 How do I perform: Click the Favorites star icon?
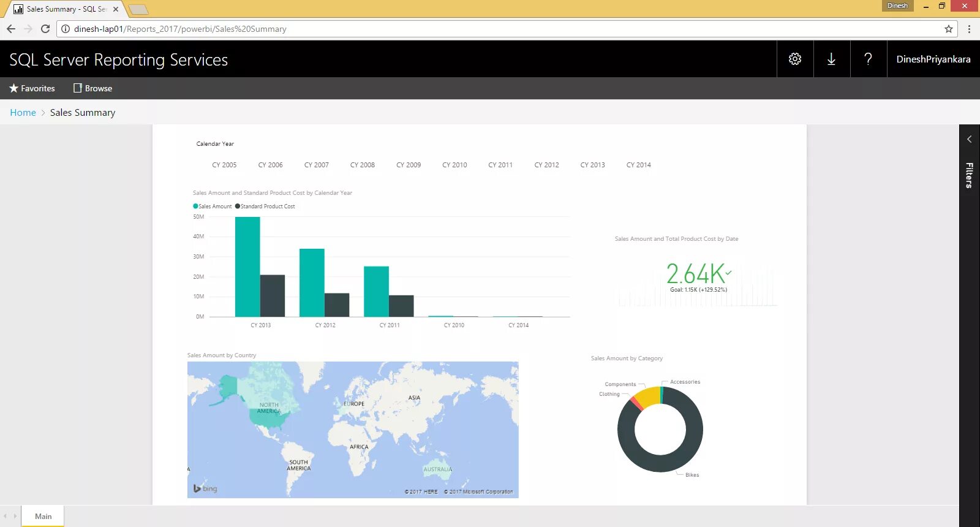13,88
